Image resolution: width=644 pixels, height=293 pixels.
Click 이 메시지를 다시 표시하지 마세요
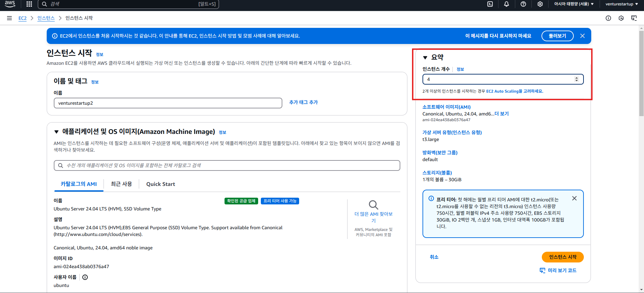click(498, 36)
